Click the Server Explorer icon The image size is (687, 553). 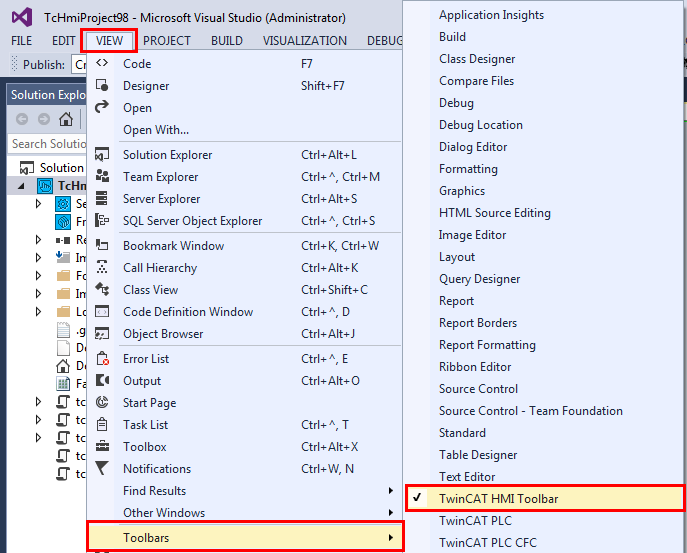pos(102,198)
